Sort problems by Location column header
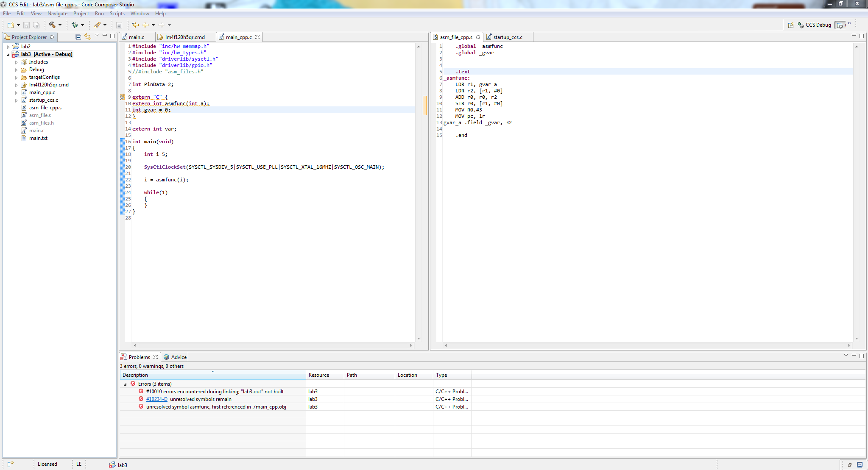868x470 pixels. [x=414, y=375]
